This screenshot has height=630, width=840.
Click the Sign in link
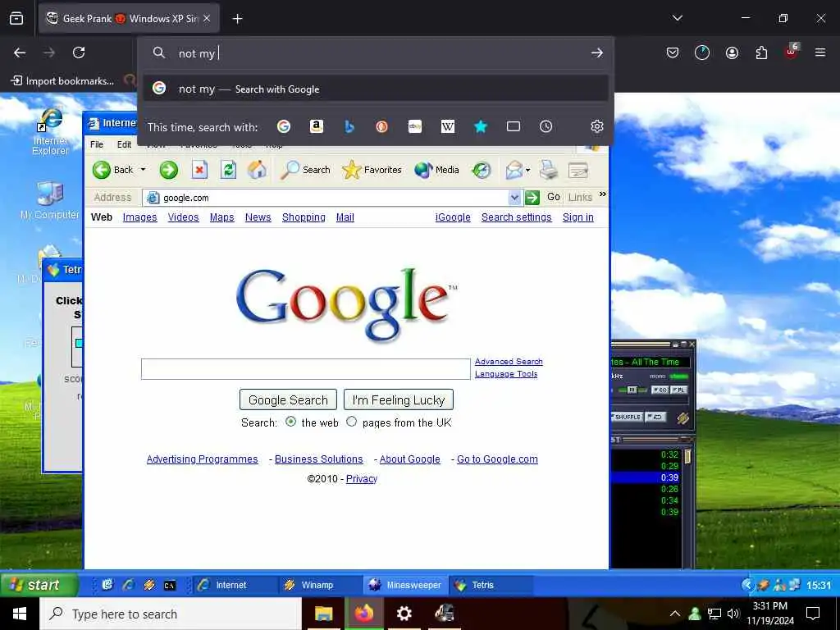tap(578, 217)
